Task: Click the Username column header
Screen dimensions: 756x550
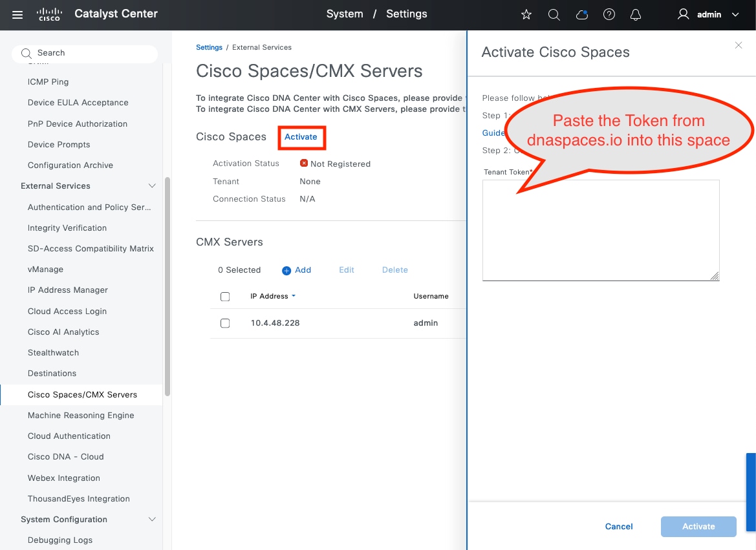Action: tap(431, 296)
